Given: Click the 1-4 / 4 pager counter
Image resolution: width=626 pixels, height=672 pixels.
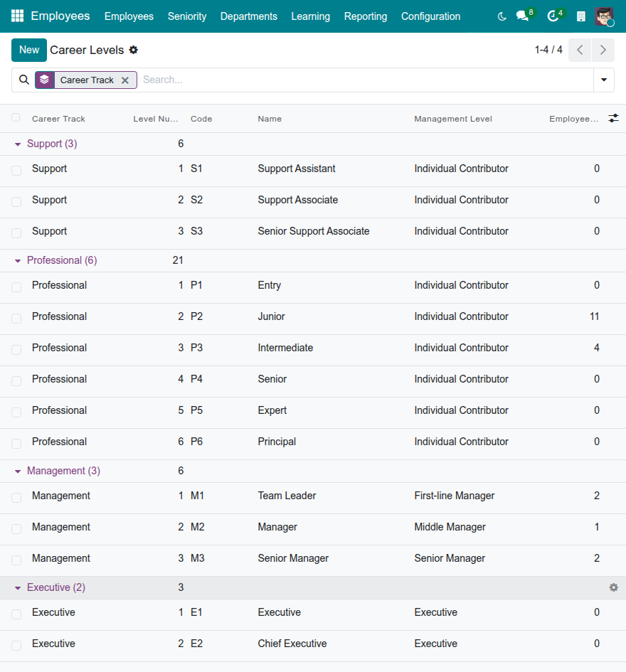Looking at the screenshot, I should [548, 50].
